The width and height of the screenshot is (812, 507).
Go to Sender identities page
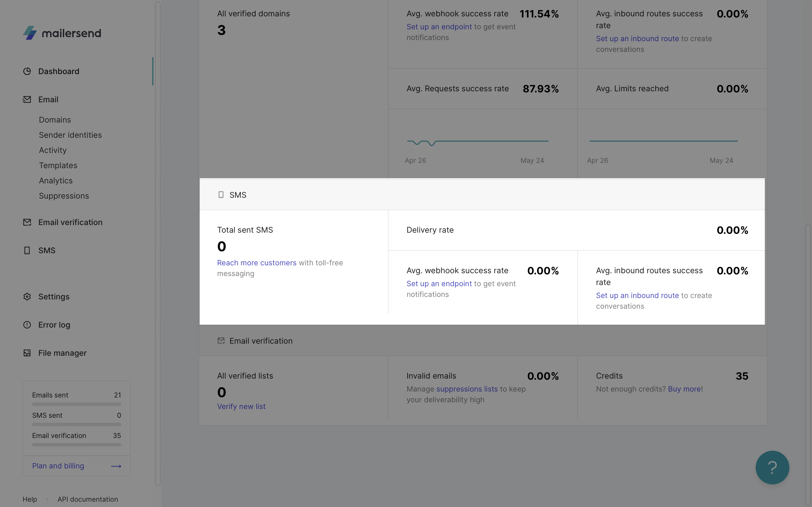(x=70, y=135)
